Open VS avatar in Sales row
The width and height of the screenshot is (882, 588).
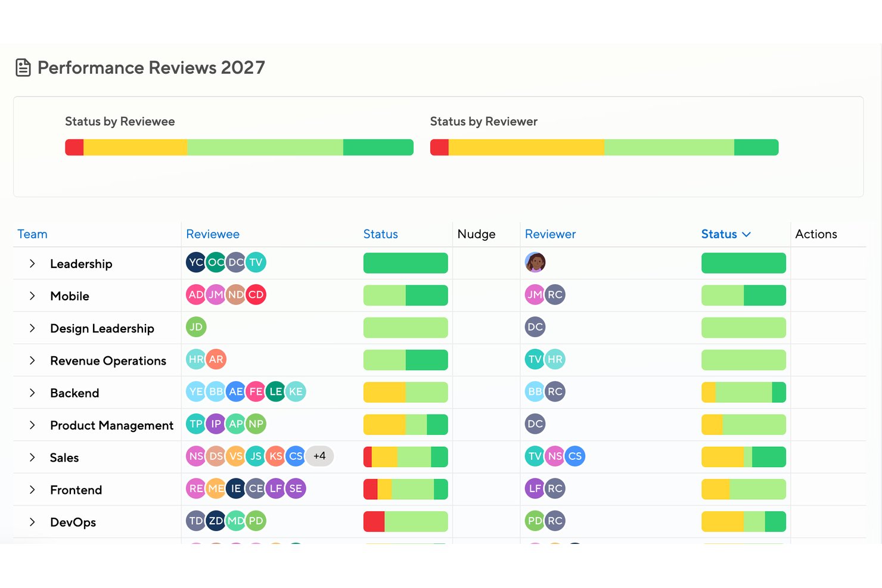(236, 456)
